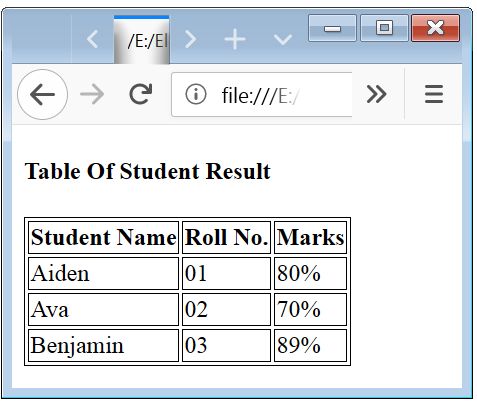
Task: Show the list of all tabs
Action: point(283,40)
